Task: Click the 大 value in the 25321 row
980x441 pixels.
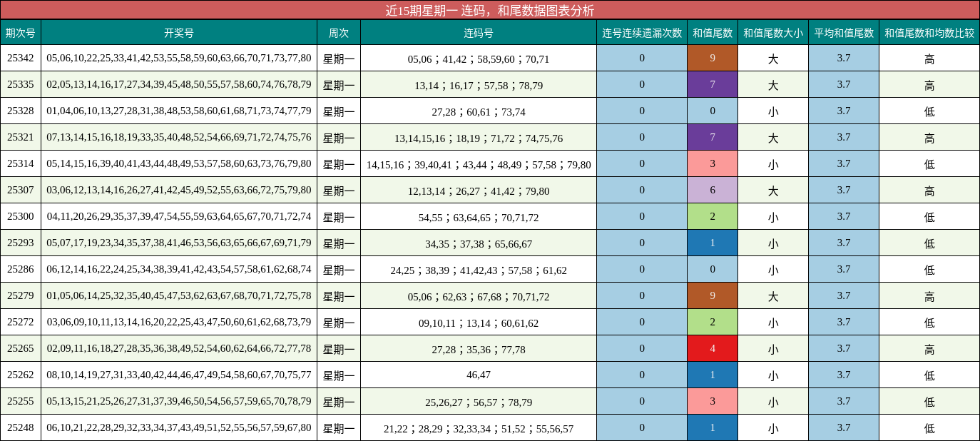Action: point(773,138)
